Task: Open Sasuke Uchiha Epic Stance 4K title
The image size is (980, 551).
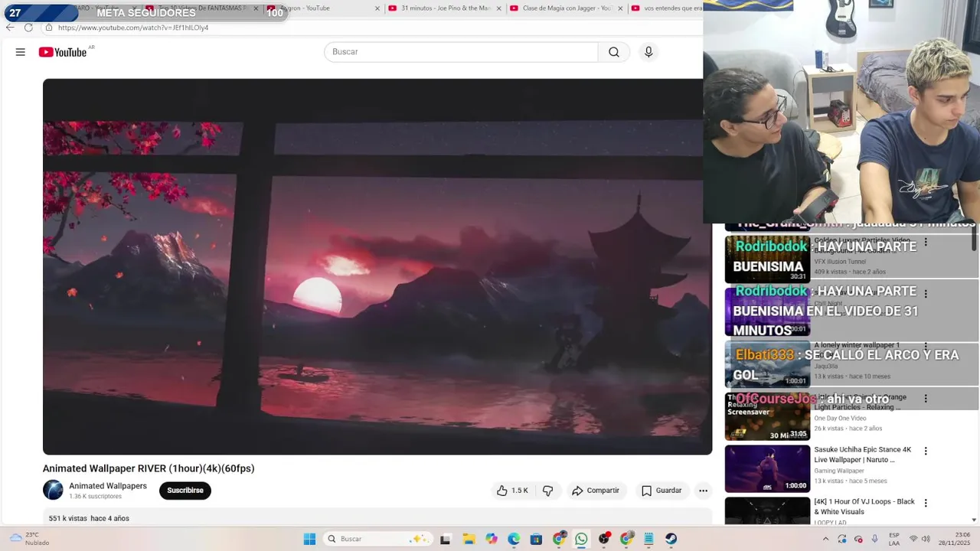Action: (863, 455)
